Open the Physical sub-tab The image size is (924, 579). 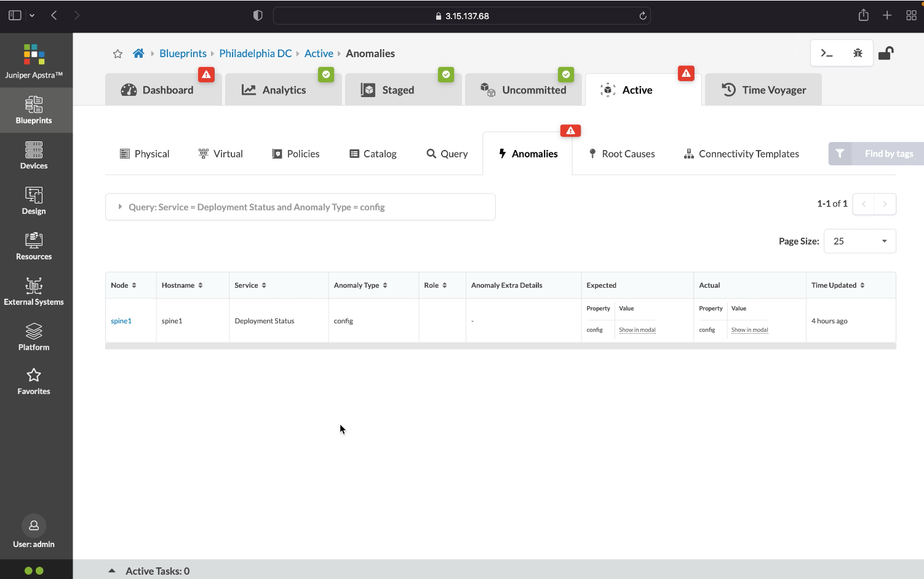click(x=145, y=154)
